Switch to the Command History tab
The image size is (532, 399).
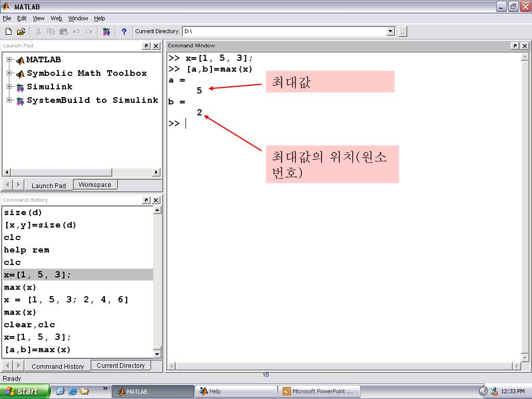coord(58,366)
